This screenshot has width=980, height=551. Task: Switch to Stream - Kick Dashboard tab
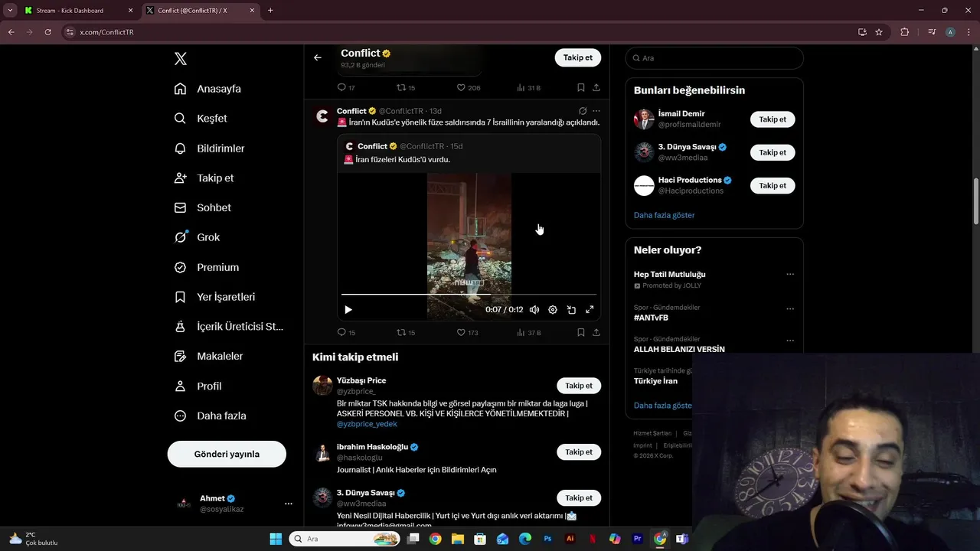[x=78, y=11]
